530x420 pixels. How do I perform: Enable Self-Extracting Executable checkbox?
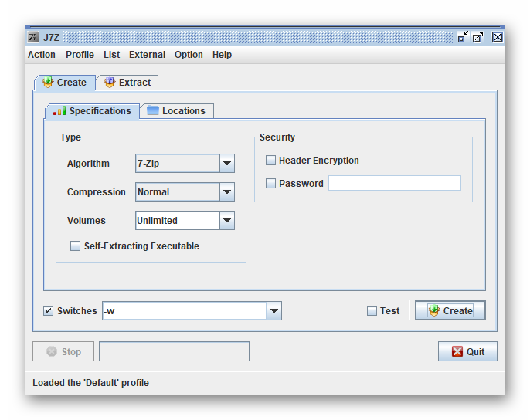75,246
